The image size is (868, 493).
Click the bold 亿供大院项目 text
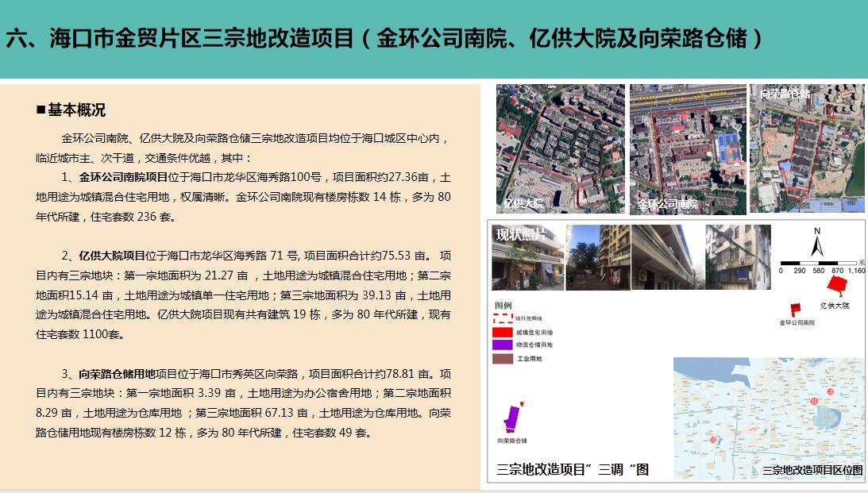point(112,256)
